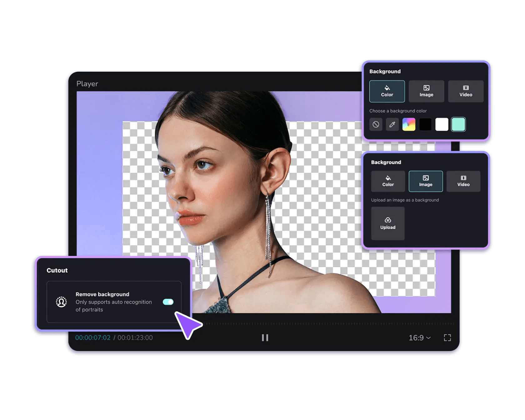Screen dimensions: 525x420
Task: Choose the mint green background swatch
Action: point(458,124)
